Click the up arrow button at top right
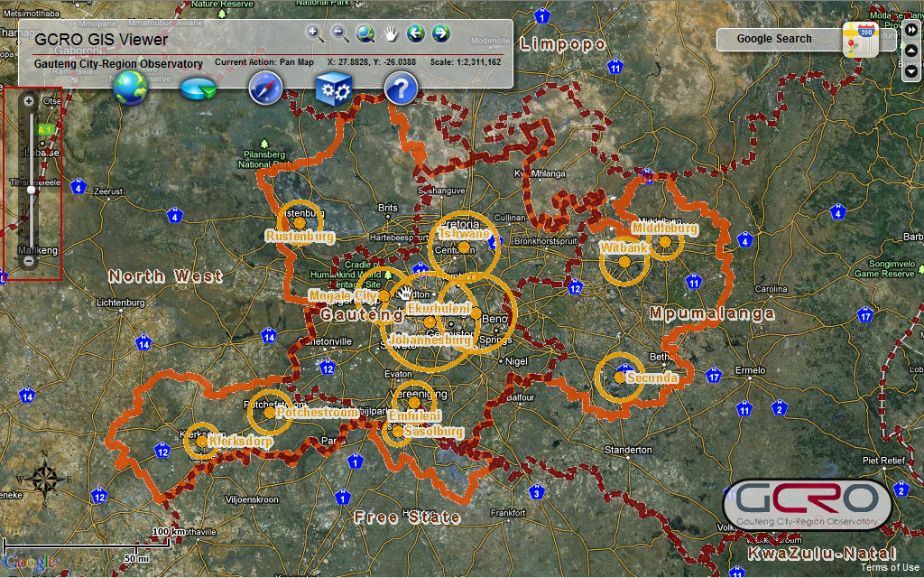This screenshot has height=578, width=924. pos(911,51)
